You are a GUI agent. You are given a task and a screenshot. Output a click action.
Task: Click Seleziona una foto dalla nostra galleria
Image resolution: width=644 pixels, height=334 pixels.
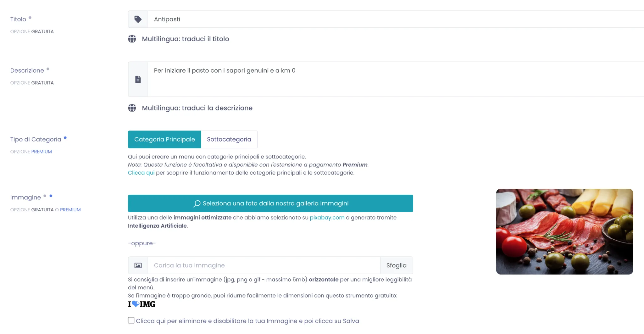point(270,203)
